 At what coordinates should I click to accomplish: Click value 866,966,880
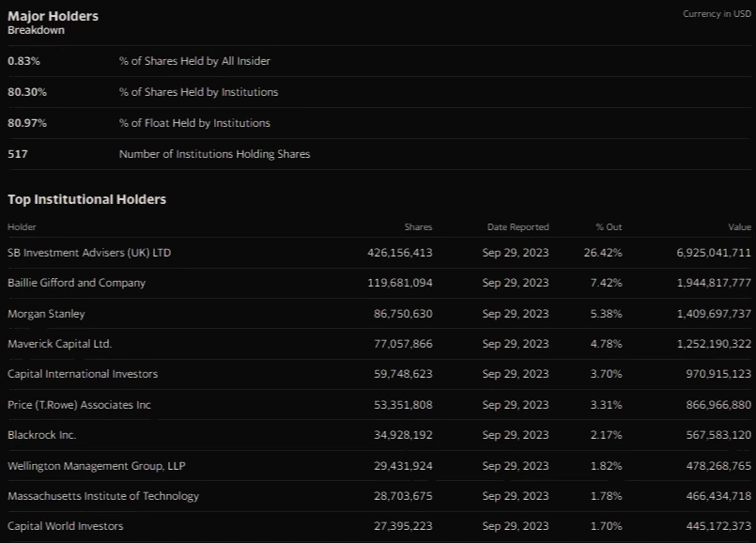718,405
